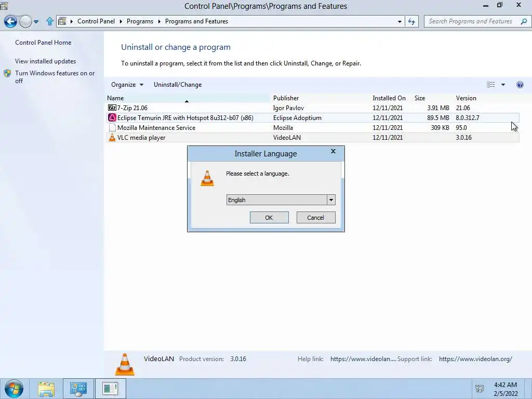
Task: Select Control Panel in the breadcrumb
Action: coord(96,21)
